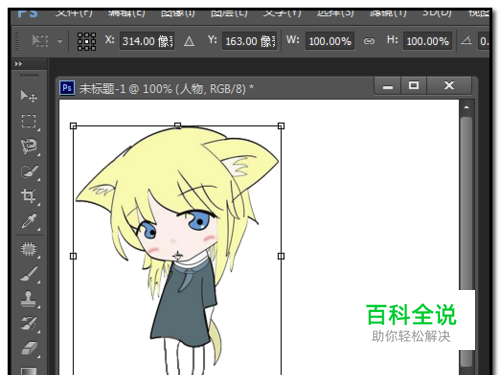
Task: Click the reference point location grid
Action: (87, 41)
